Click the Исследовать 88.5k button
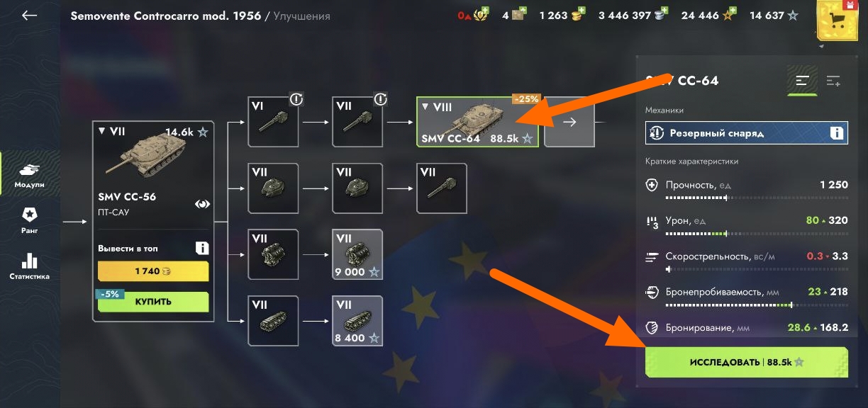Viewport: 868px width, 408px height. [x=747, y=362]
